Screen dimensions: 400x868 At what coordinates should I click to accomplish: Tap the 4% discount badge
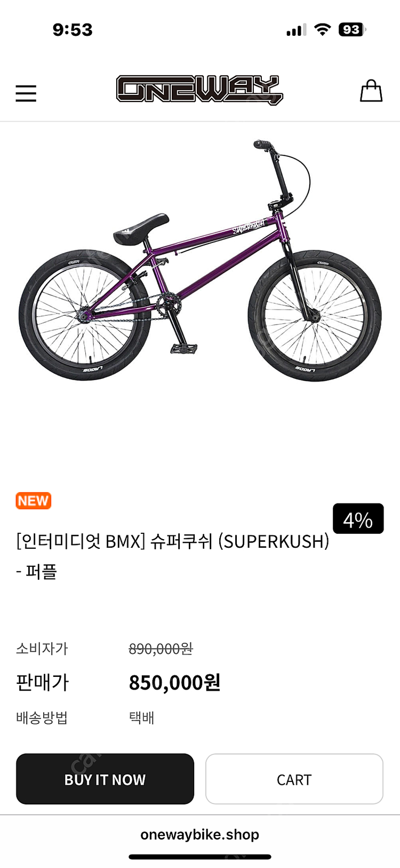tap(358, 519)
